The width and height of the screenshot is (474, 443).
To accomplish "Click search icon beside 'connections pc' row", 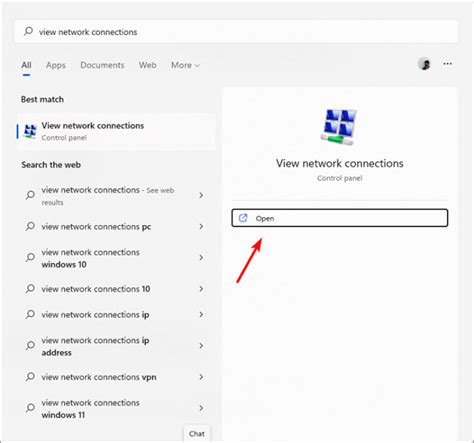I will coord(30,226).
